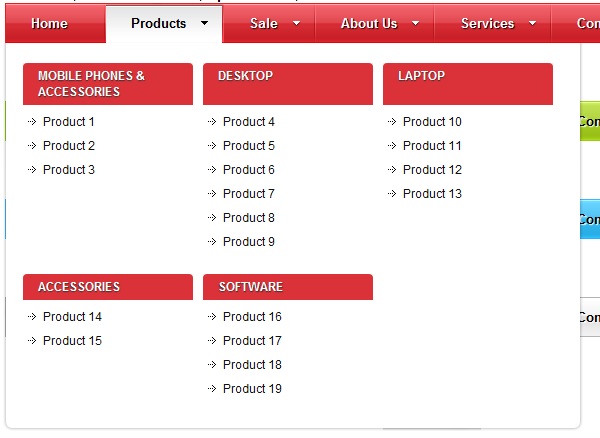The height and width of the screenshot is (438, 600).
Task: Click the Desktop category header
Action: [245, 76]
